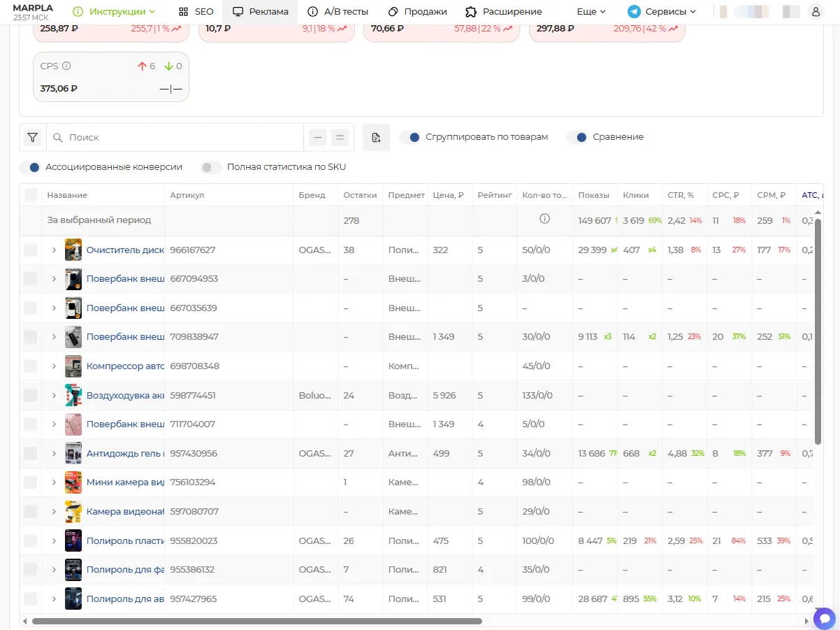This screenshot has height=630, width=840.
Task: Click За выбранный период summary label
Action: (x=99, y=220)
